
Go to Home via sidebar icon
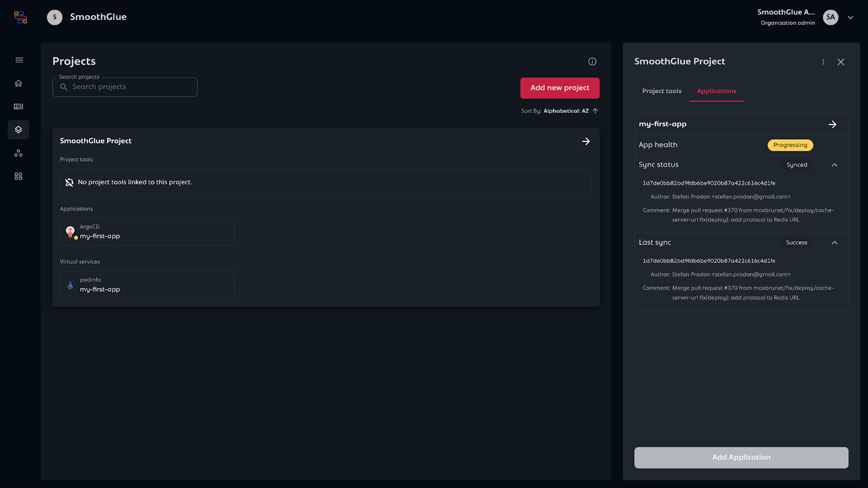point(18,84)
